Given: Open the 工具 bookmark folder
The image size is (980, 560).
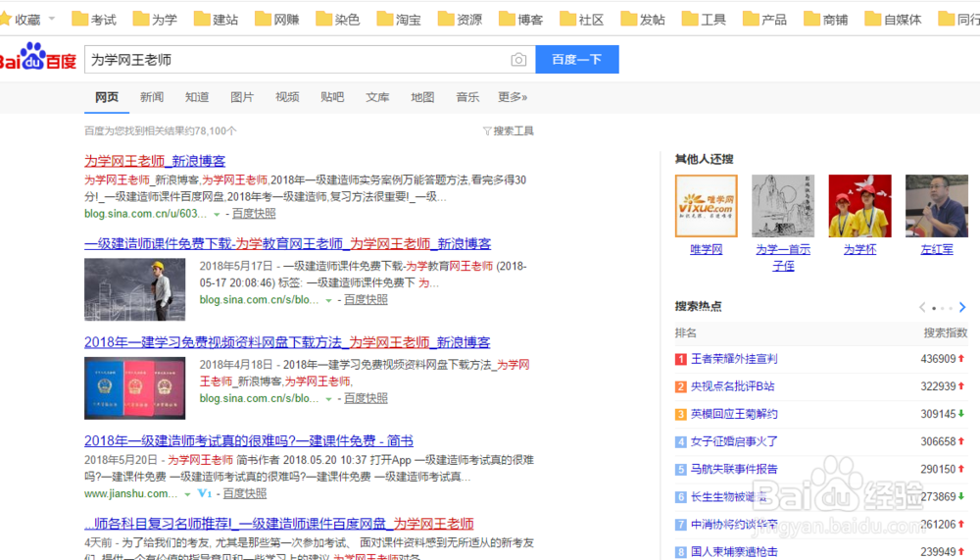Looking at the screenshot, I should [x=705, y=20].
